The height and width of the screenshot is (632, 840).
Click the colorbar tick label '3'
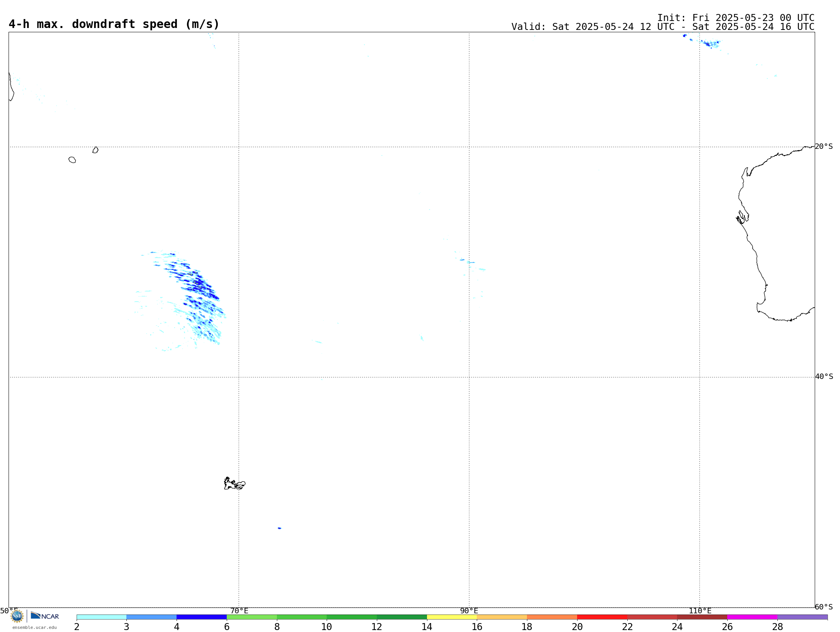click(126, 627)
